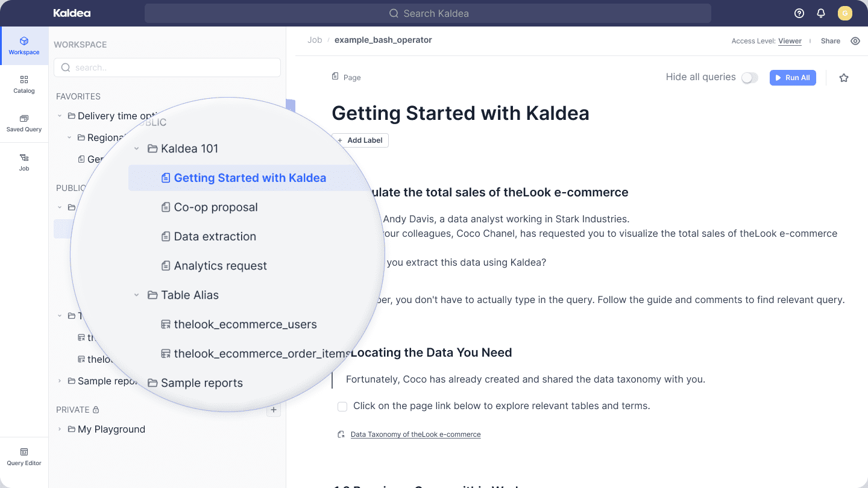Open the help question mark icon
The height and width of the screenshot is (488, 868).
pyautogui.click(x=799, y=13)
